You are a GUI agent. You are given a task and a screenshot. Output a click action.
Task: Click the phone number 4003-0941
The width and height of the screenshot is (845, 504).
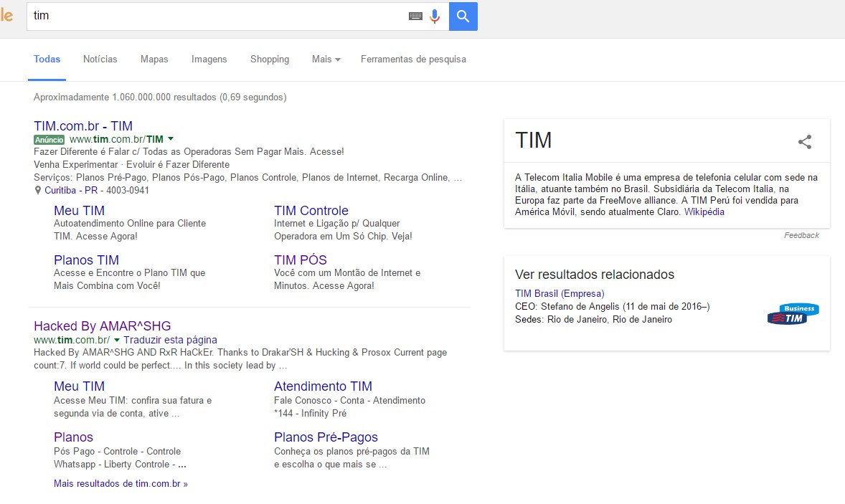click(x=127, y=190)
